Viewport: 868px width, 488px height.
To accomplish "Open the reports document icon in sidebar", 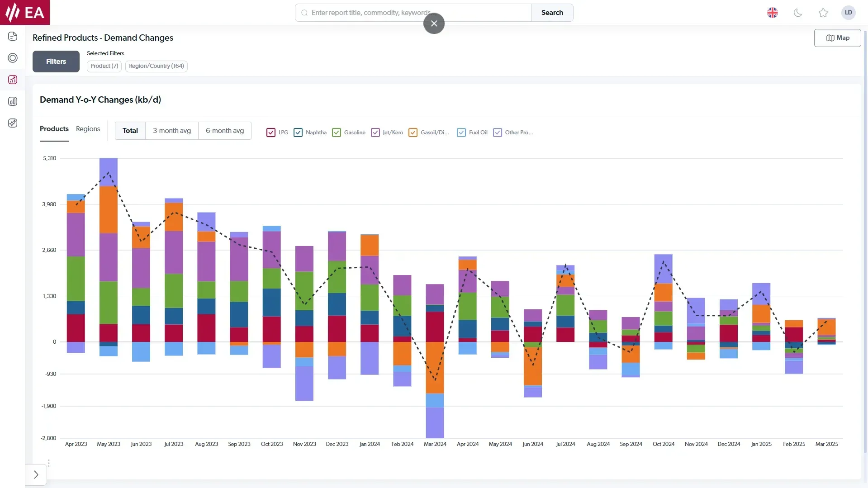I will 13,36.
